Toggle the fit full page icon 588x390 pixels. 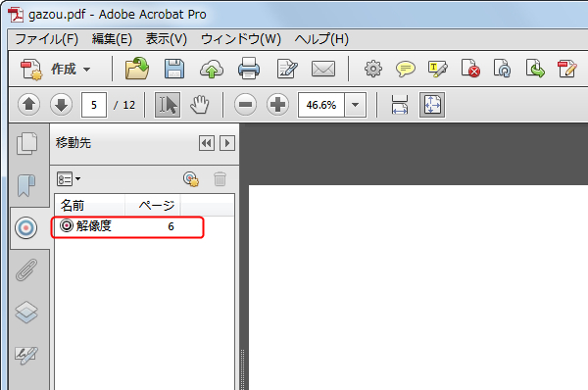pyautogui.click(x=432, y=105)
